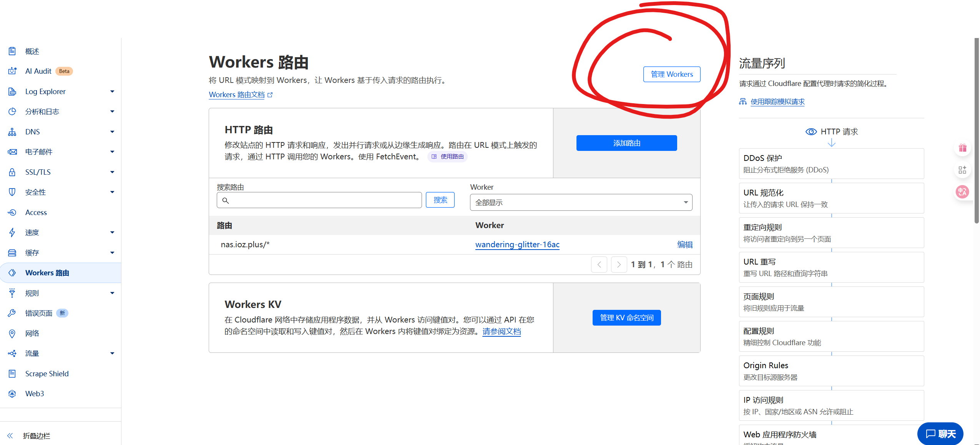The width and height of the screenshot is (980, 445).
Task: Expand the 规则 submenu arrow
Action: pos(112,293)
